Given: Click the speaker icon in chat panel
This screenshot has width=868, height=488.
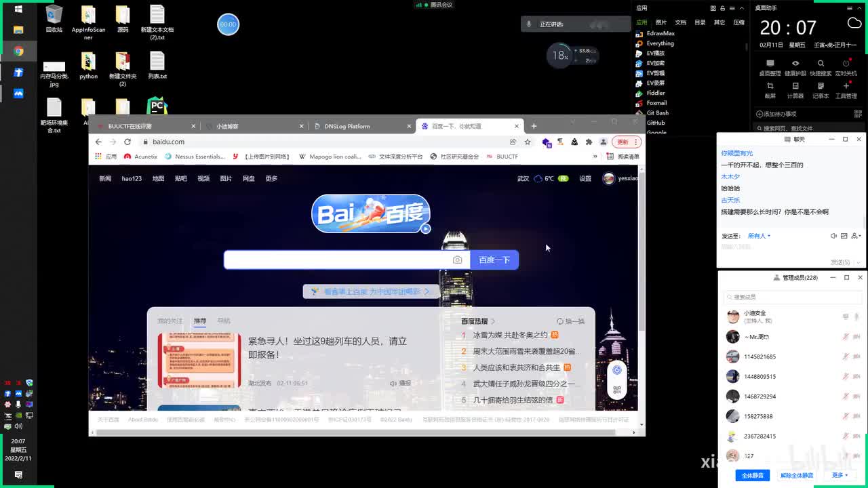Looking at the screenshot, I should pyautogui.click(x=833, y=236).
